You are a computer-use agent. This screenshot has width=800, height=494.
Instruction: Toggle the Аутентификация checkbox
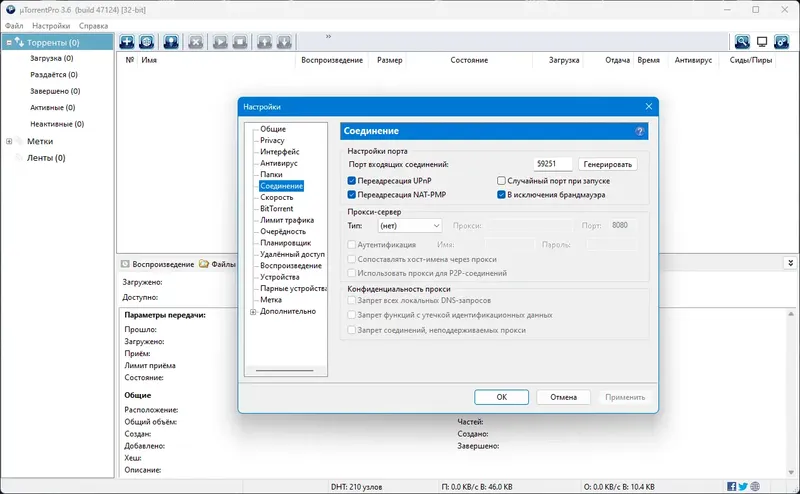[x=352, y=244]
